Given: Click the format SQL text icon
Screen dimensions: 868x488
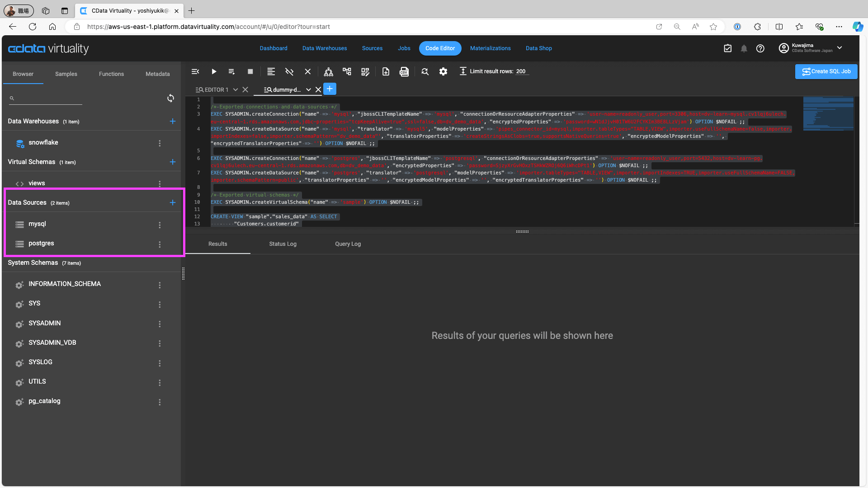Looking at the screenshot, I should 271,71.
